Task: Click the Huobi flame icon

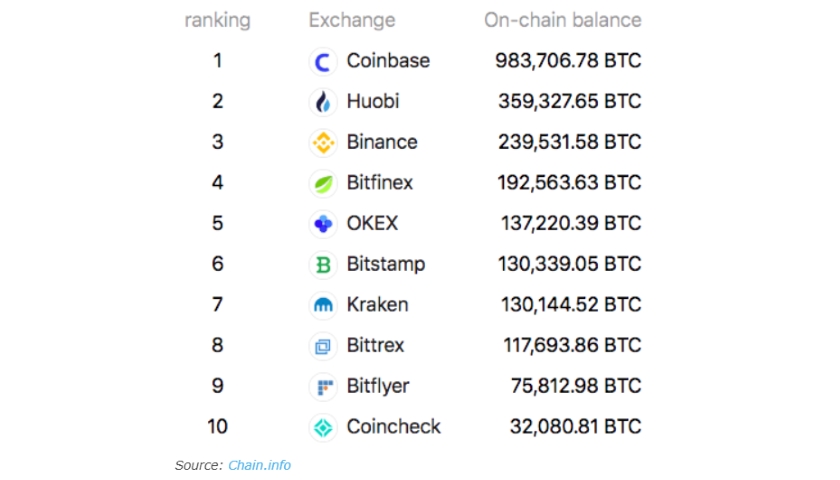Action: pos(323,102)
